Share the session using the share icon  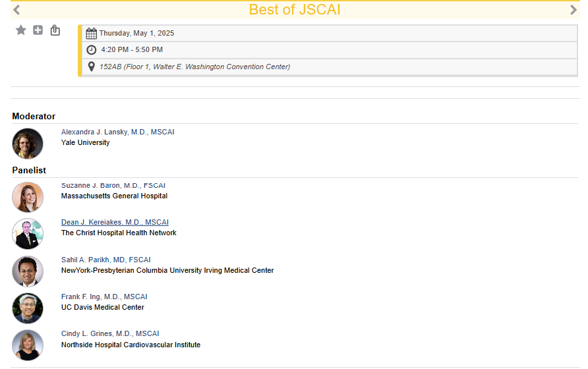coord(55,30)
